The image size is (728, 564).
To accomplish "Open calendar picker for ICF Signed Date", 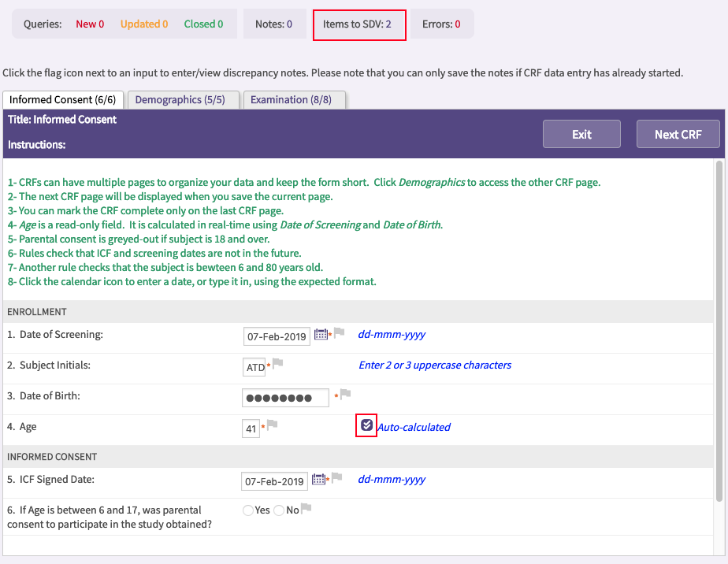I will tap(318, 479).
